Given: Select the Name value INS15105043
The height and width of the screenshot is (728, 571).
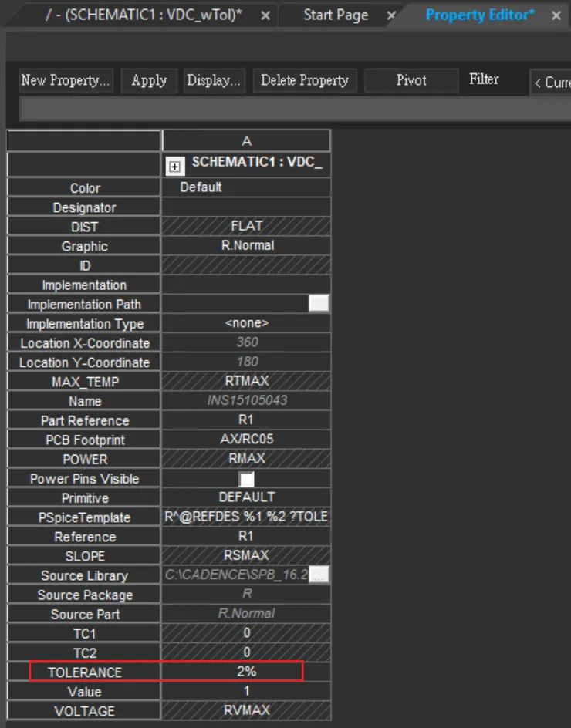Looking at the screenshot, I should [246, 401].
